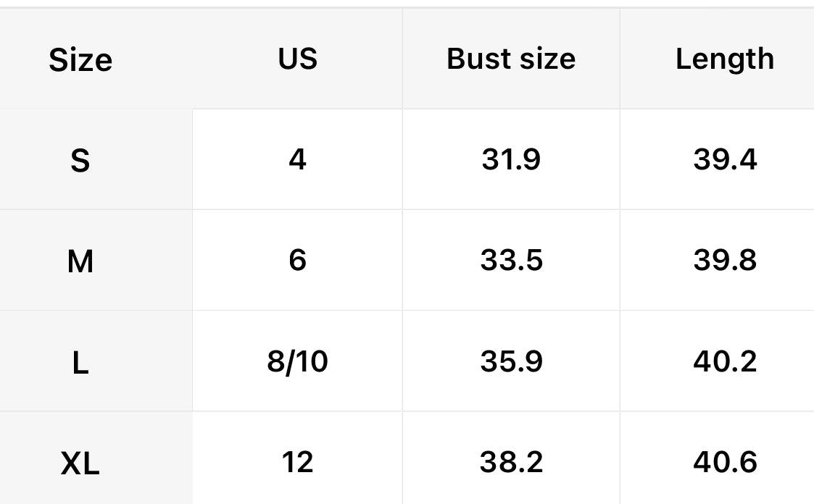
Task: Click the Length column header
Action: coord(724,59)
